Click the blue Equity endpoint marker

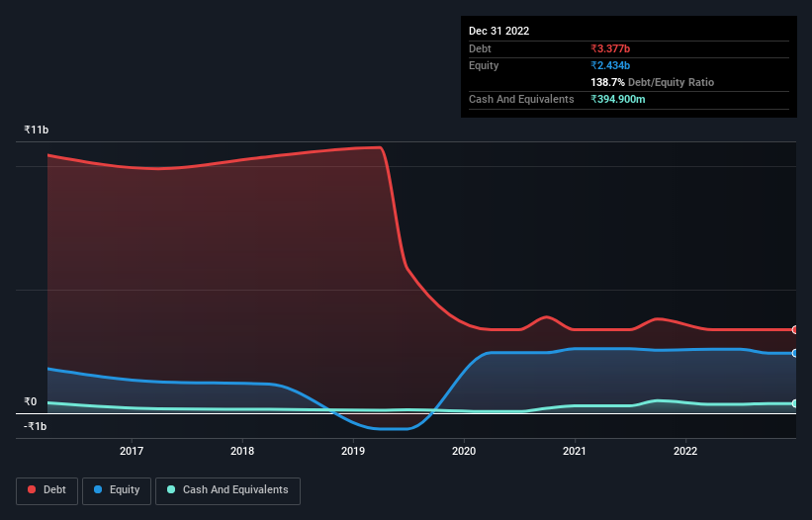(794, 353)
